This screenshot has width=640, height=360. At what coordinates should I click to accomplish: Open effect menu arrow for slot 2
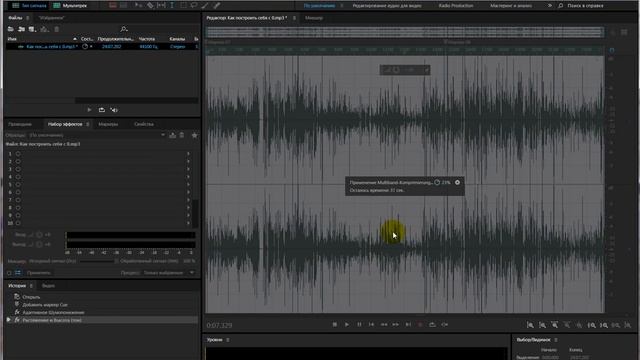[188, 162]
